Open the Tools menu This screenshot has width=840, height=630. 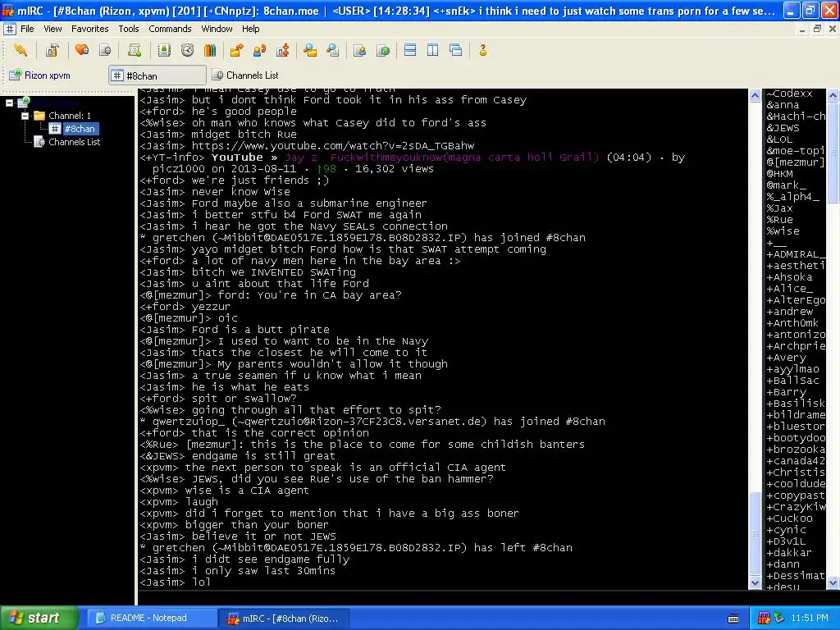click(129, 29)
